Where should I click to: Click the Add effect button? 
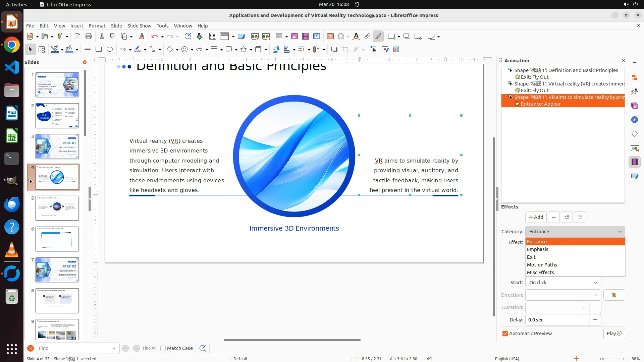536,217
